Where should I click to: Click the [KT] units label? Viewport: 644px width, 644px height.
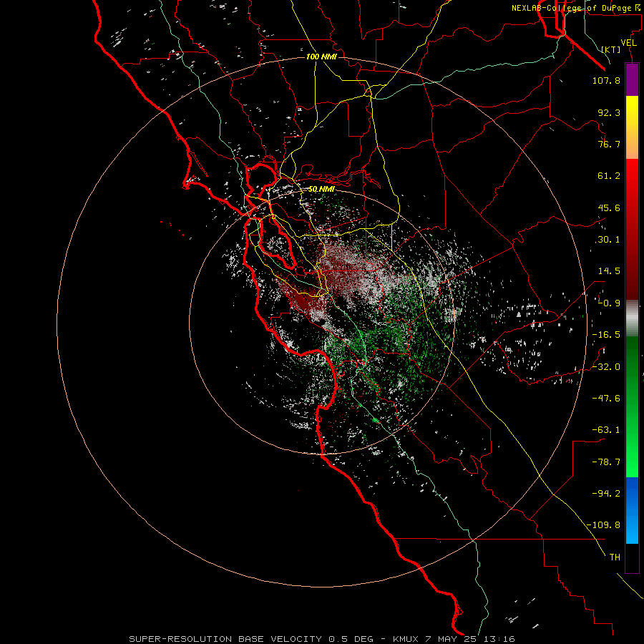click(610, 49)
